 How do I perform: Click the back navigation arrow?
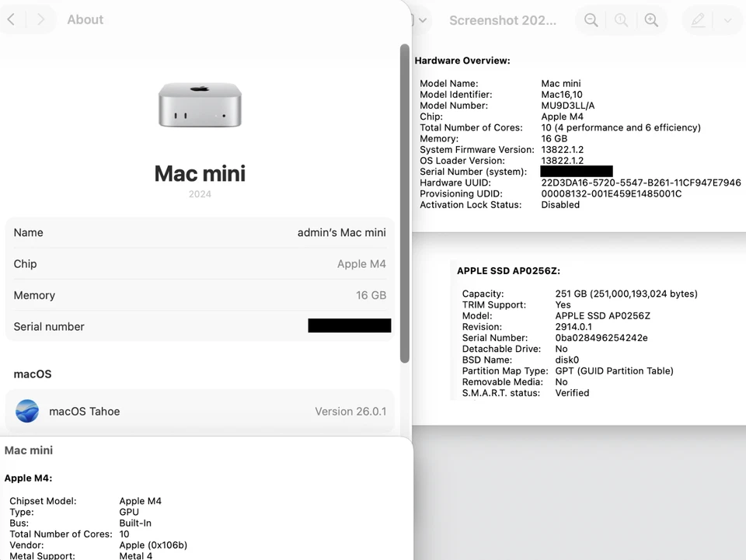(11, 19)
